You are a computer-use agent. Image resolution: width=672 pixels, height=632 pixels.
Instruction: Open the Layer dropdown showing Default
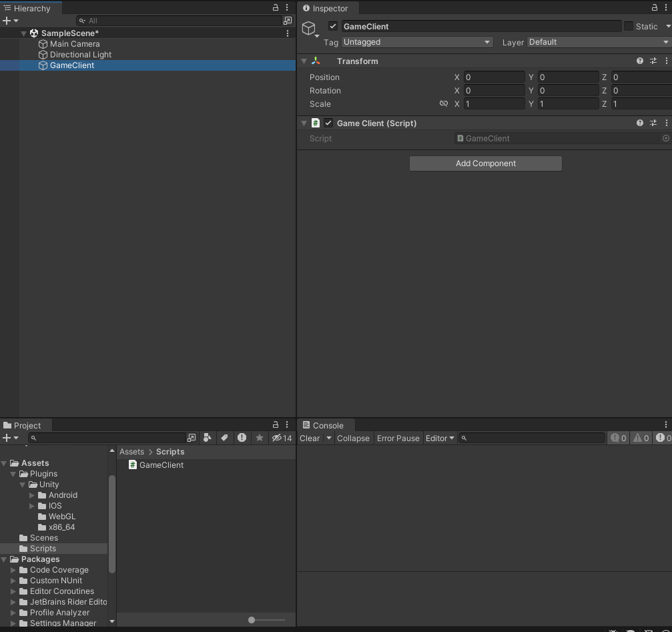tap(599, 42)
